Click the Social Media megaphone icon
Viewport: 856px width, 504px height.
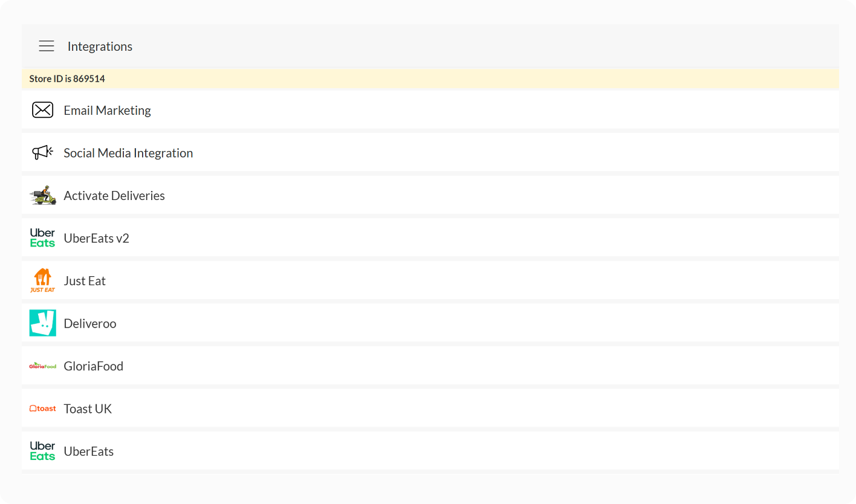[42, 153]
